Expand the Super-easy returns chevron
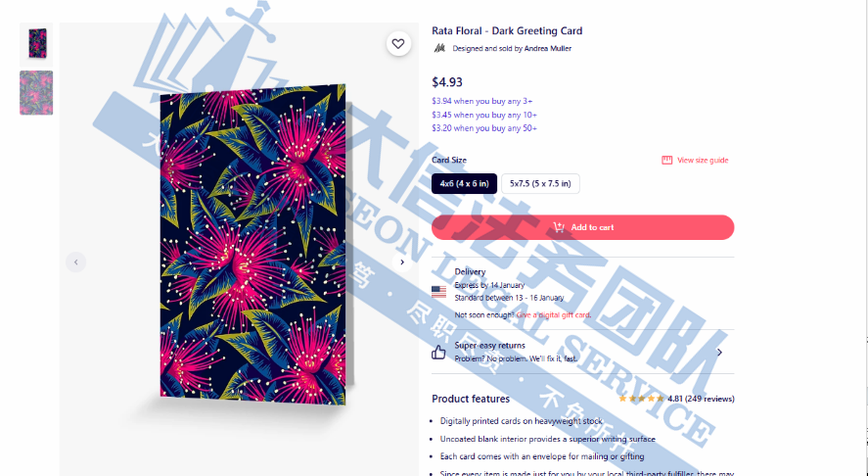 (719, 353)
